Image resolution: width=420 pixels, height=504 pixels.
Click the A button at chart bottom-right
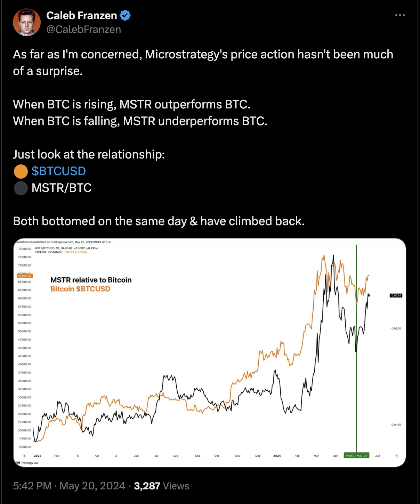396,456
